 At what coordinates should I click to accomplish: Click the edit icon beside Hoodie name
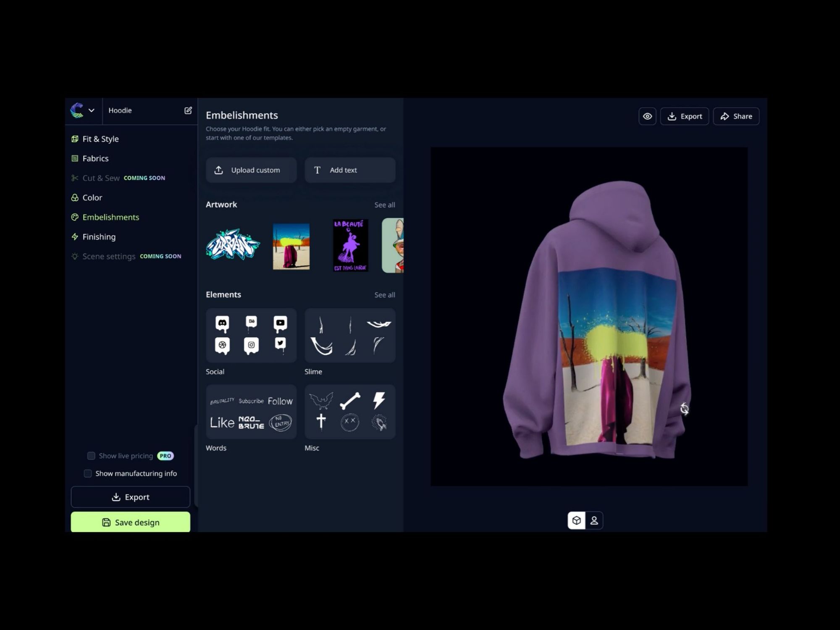click(188, 110)
